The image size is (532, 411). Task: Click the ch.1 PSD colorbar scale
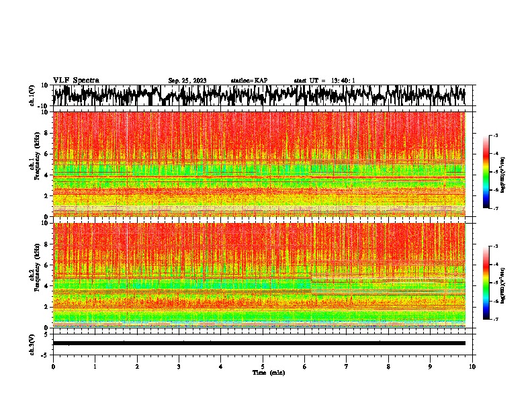pyautogui.click(x=486, y=171)
